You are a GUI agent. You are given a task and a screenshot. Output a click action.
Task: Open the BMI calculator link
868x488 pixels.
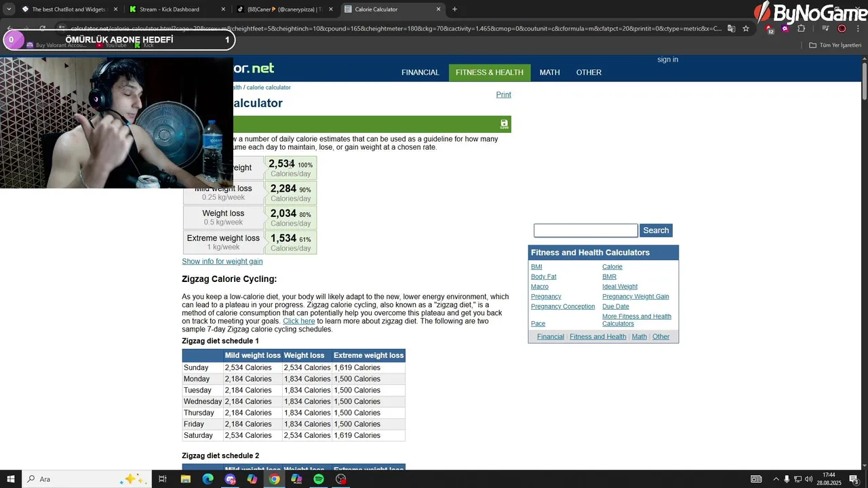536,267
